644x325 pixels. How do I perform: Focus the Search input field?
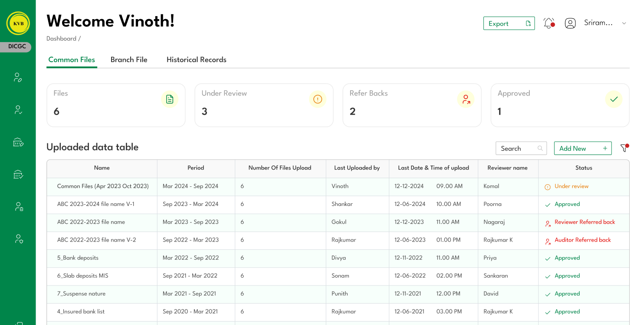tap(521, 148)
